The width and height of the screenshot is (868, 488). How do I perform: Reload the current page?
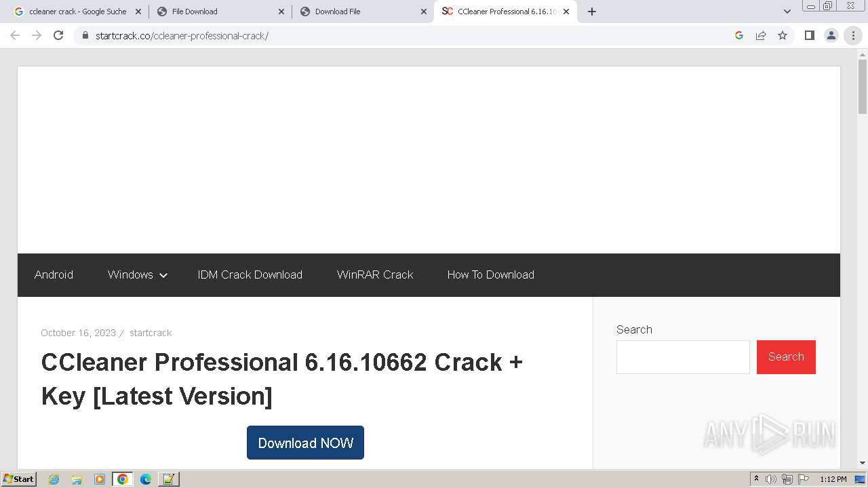(x=58, y=35)
